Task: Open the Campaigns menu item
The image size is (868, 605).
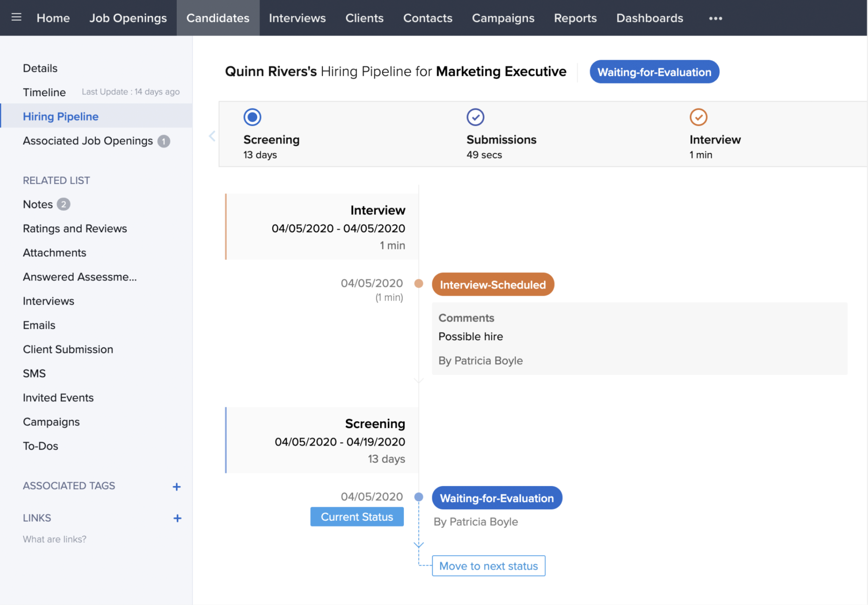Action: [503, 18]
